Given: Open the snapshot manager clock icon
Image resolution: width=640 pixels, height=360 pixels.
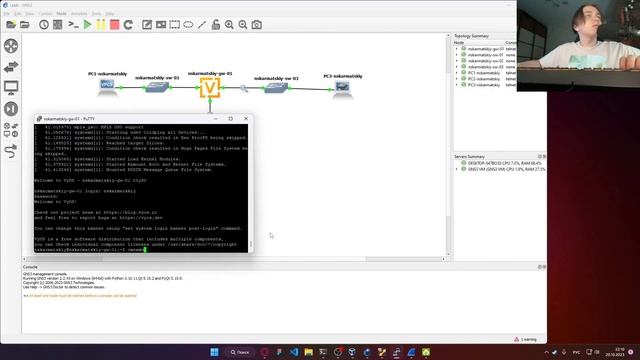Looking at the screenshot, I should click(x=44, y=25).
